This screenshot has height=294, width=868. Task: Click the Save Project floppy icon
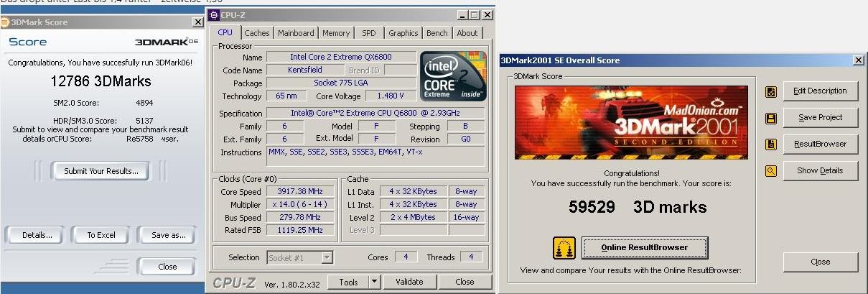771,119
